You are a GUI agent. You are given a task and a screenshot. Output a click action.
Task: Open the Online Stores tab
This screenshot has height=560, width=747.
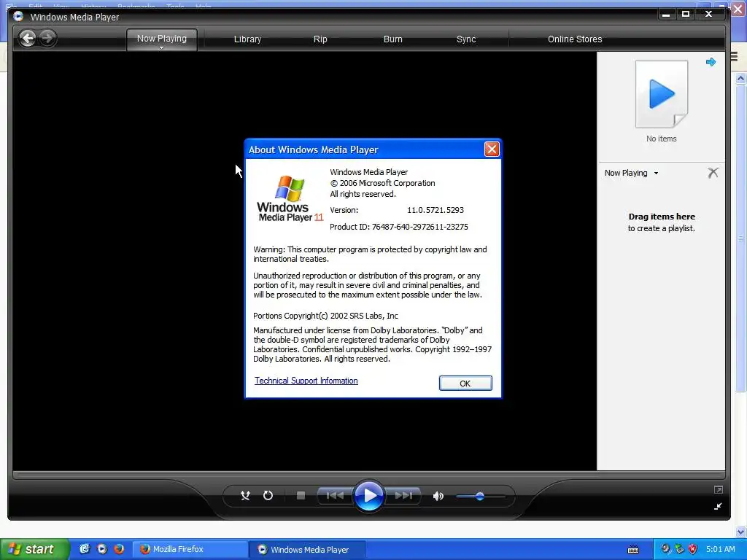click(575, 39)
